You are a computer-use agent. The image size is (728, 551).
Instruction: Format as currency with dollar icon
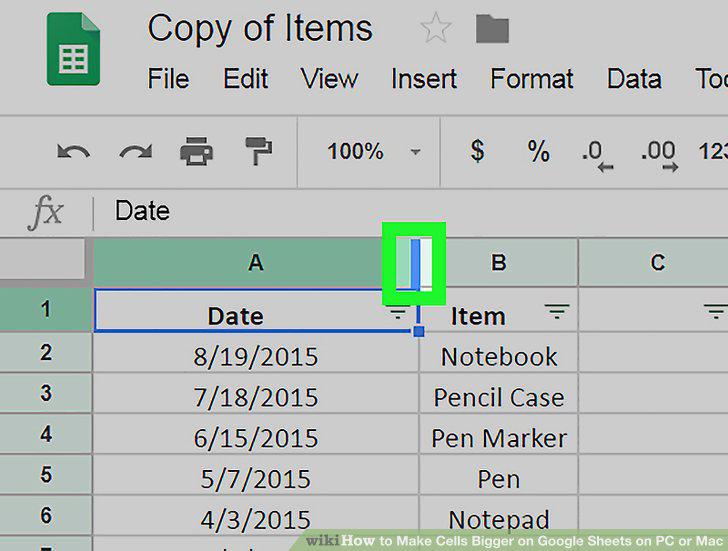coord(477,151)
